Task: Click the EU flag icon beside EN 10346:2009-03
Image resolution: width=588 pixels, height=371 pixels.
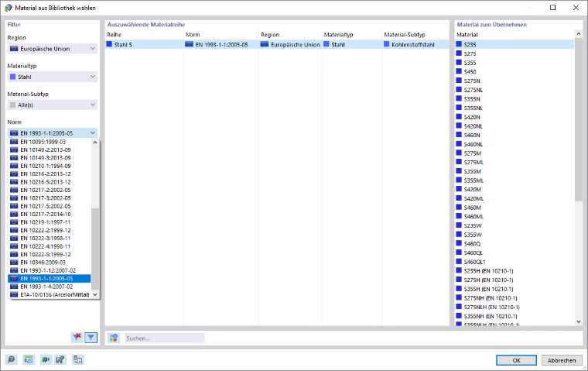Action: [14, 262]
